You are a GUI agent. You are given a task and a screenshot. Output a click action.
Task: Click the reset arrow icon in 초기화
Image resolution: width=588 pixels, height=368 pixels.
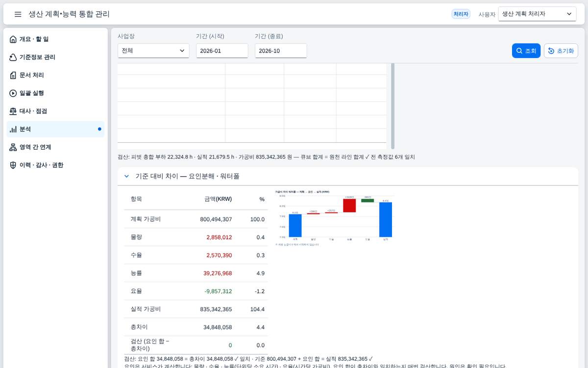pos(551,51)
